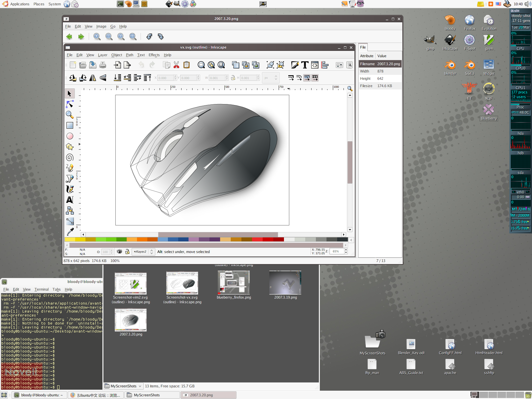Click Inkscape zoom 65% stepper arrows

(346, 252)
